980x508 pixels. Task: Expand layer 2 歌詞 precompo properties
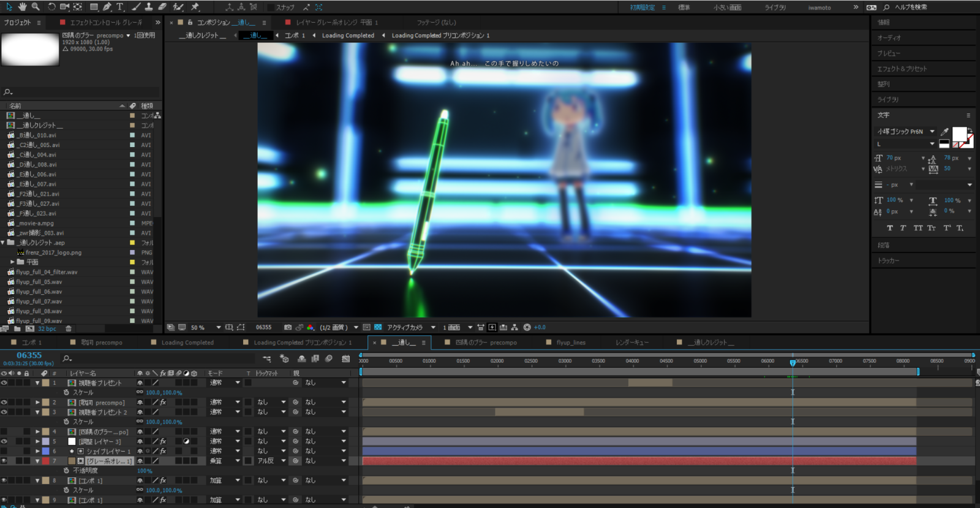pos(37,402)
